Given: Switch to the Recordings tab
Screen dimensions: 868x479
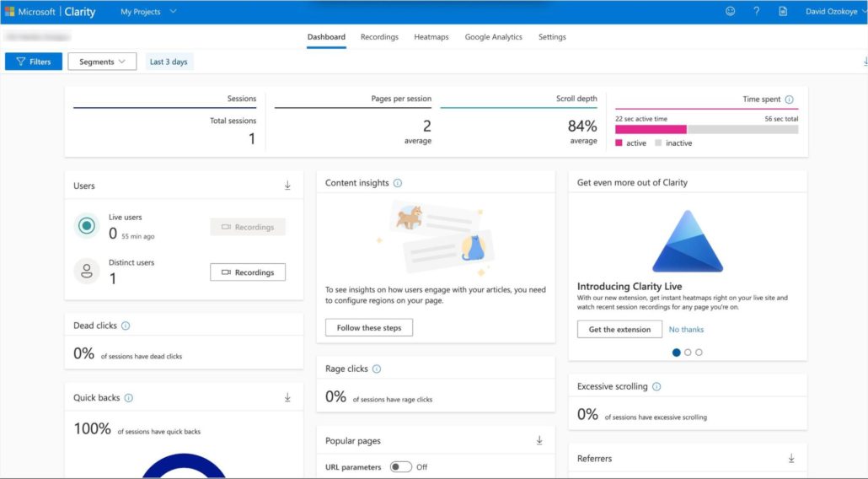Looking at the screenshot, I should pyautogui.click(x=379, y=37).
